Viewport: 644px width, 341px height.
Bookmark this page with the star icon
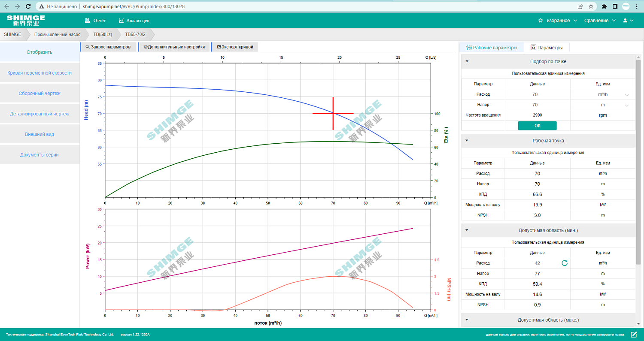tap(591, 6)
